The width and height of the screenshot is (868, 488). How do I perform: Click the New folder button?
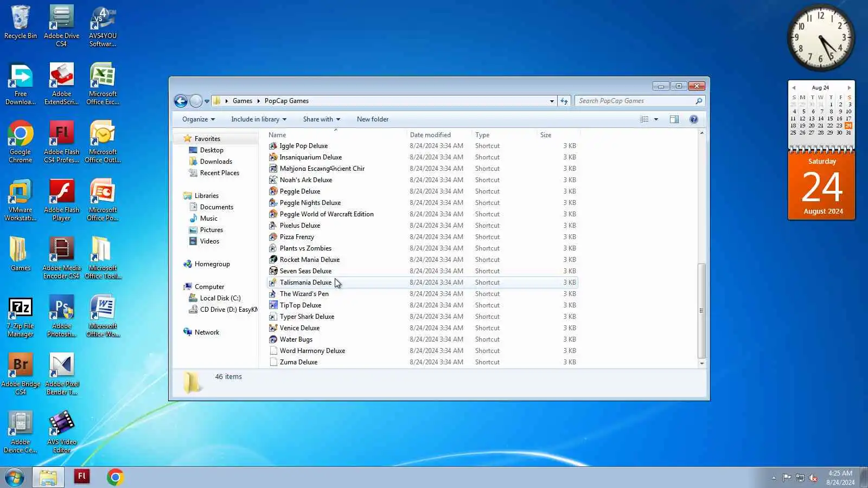373,119
